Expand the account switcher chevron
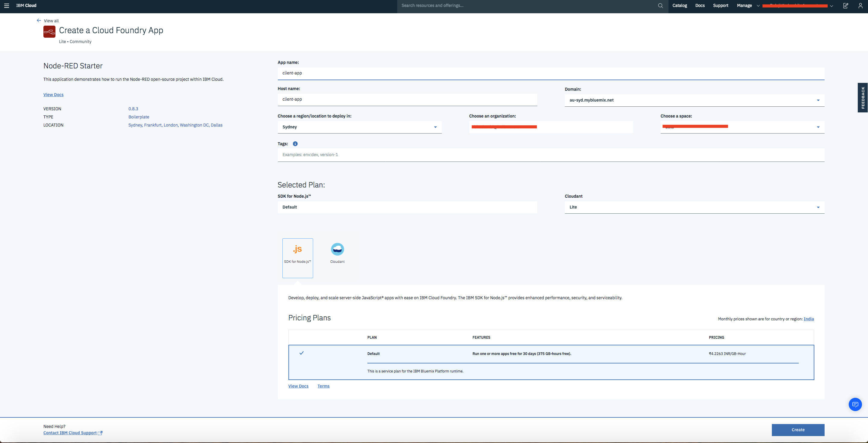This screenshot has height=443, width=868. pyautogui.click(x=831, y=6)
